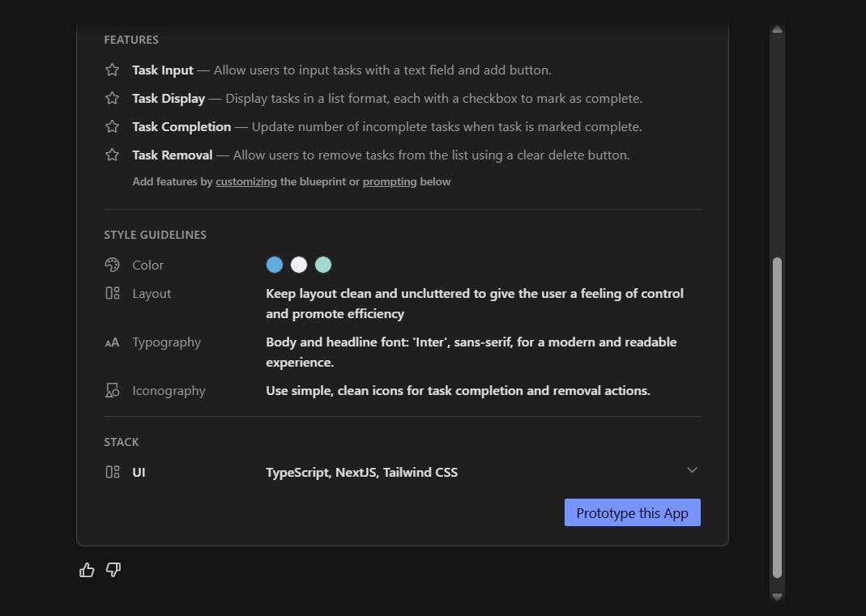Toggle thumbs up feedback for the blueprint
This screenshot has width=866, height=616.
pyautogui.click(x=87, y=570)
